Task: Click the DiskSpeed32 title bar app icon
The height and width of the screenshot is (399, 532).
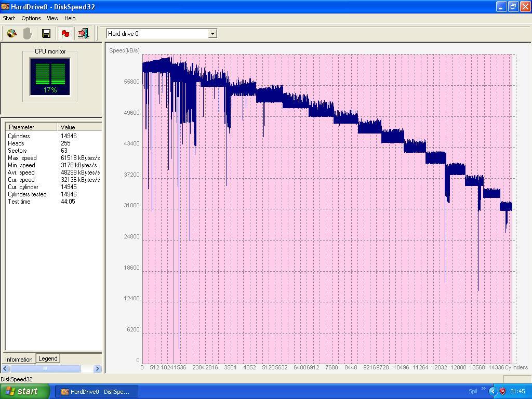Action: pos(5,6)
